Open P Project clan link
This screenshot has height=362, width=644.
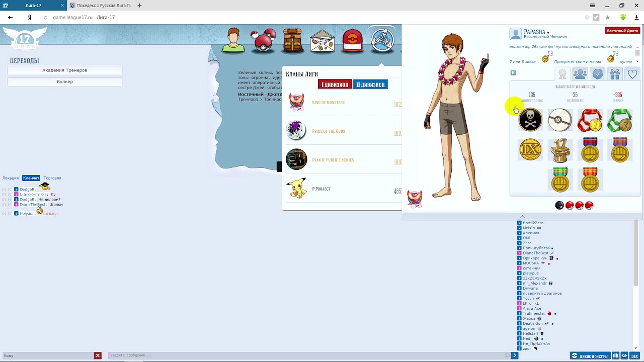(x=321, y=189)
